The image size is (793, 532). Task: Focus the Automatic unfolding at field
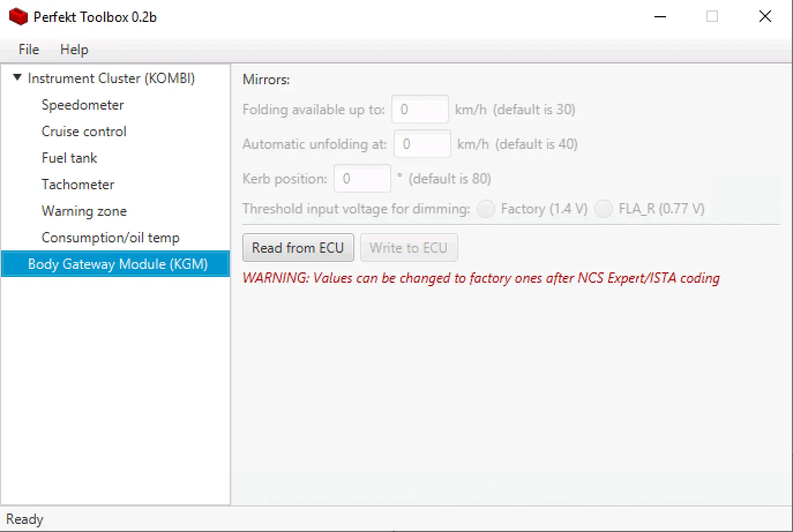pyautogui.click(x=422, y=144)
